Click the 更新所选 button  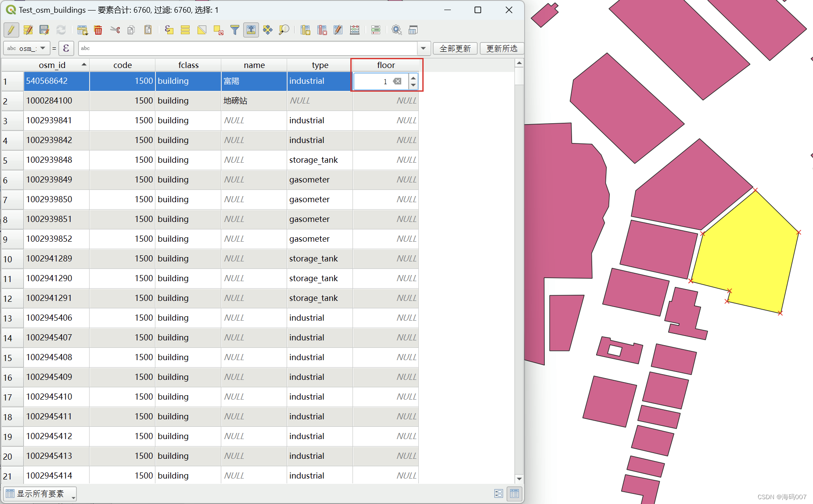(502, 48)
